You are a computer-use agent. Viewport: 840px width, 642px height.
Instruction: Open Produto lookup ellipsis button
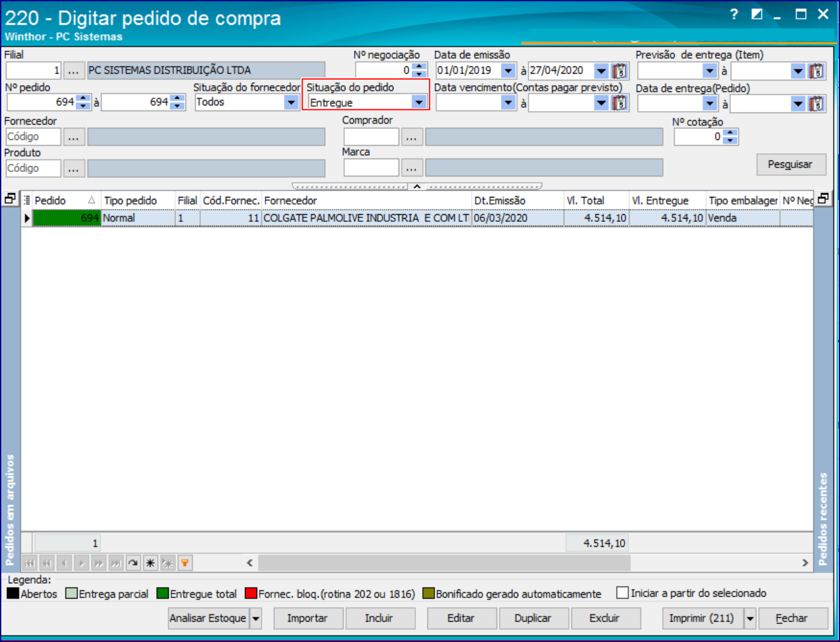coord(74,168)
